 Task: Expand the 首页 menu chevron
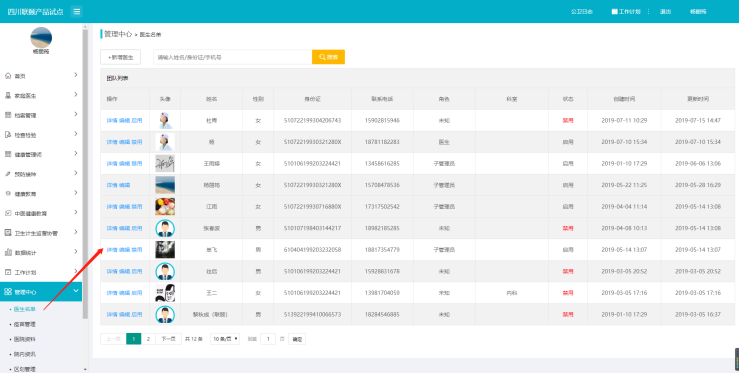pyautogui.click(x=76, y=75)
